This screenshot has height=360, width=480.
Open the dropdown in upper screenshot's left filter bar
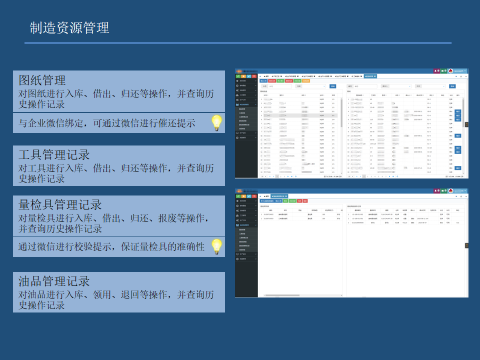[311, 86]
